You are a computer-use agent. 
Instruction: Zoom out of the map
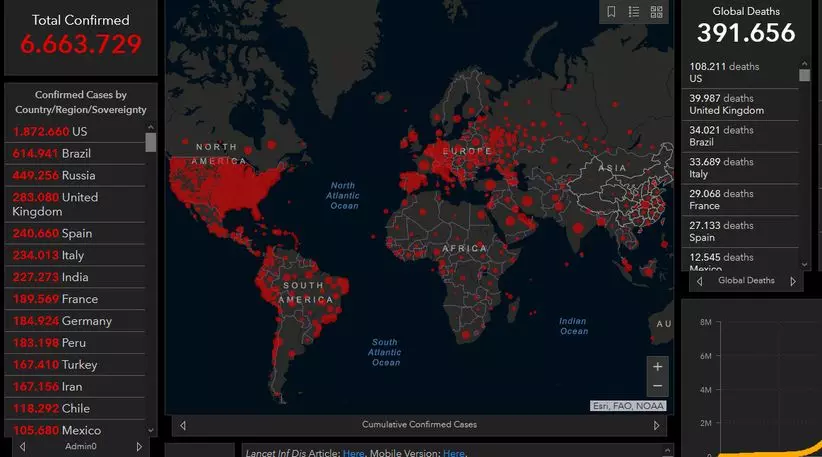tap(657, 386)
